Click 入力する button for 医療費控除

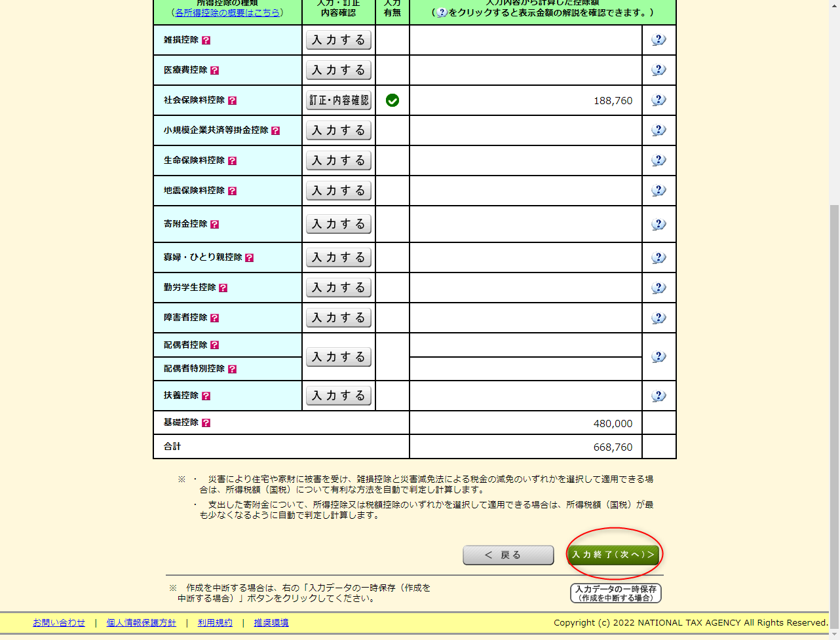coord(339,70)
